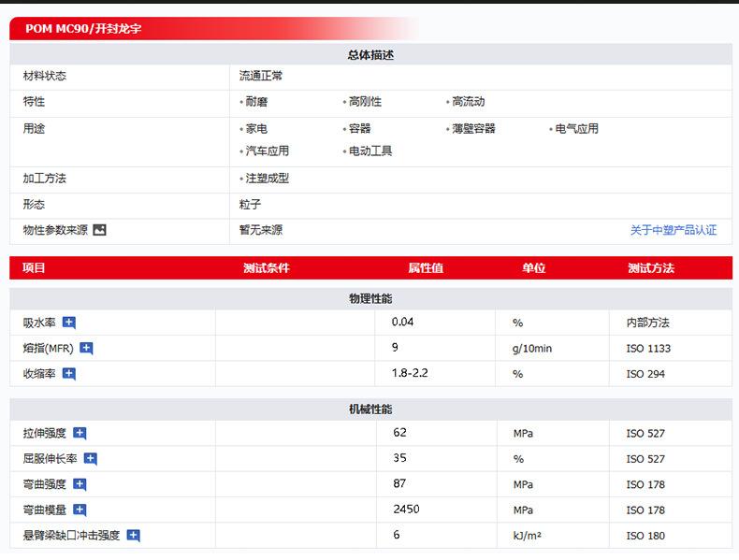Viewport: 739px width, 560px height.
Task: Click the 机械性能 section header
Action: pos(369,409)
